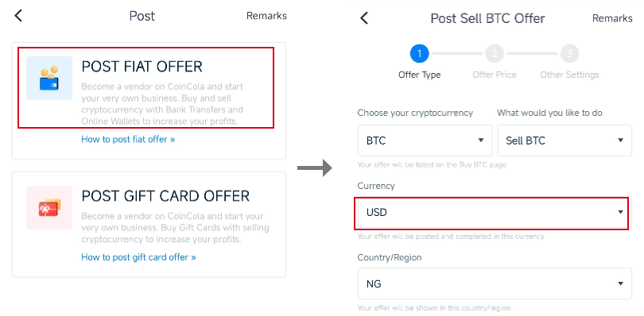Choose POST GIFT CARD OFFER heading
The width and height of the screenshot is (644, 316).
[165, 196]
